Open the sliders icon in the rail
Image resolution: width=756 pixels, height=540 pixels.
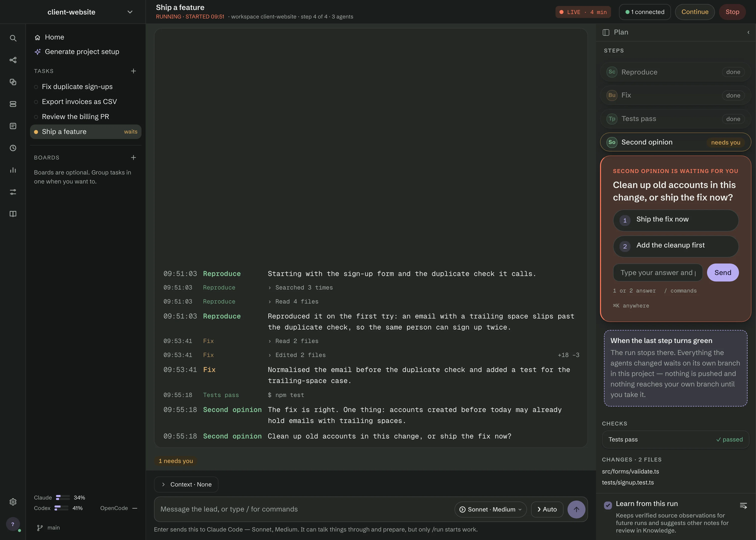click(x=13, y=192)
